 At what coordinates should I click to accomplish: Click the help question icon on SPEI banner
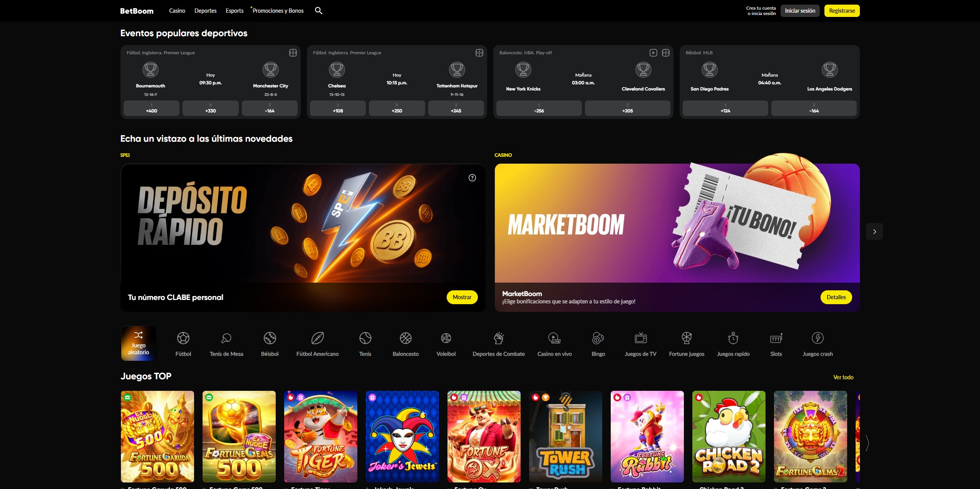[472, 178]
